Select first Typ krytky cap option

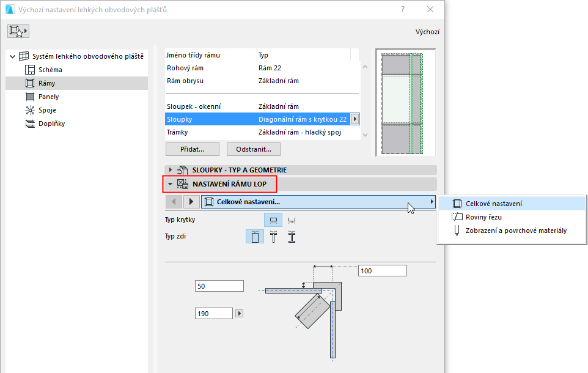point(273,220)
